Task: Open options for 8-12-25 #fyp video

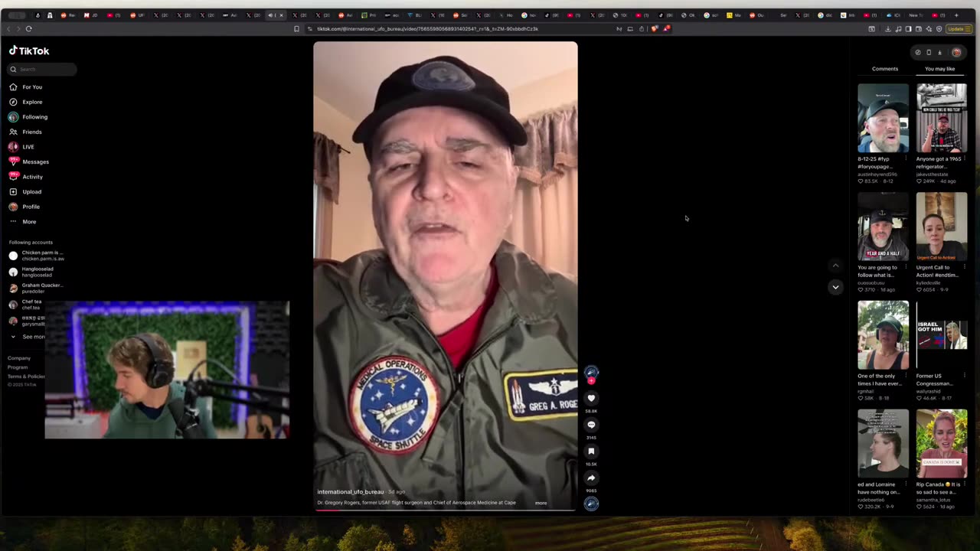Action: [x=906, y=158]
